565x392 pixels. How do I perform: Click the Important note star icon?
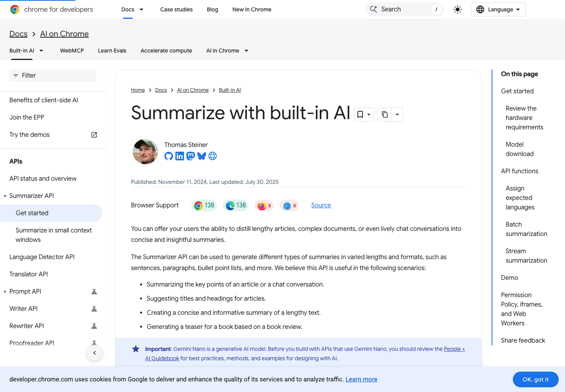point(136,349)
